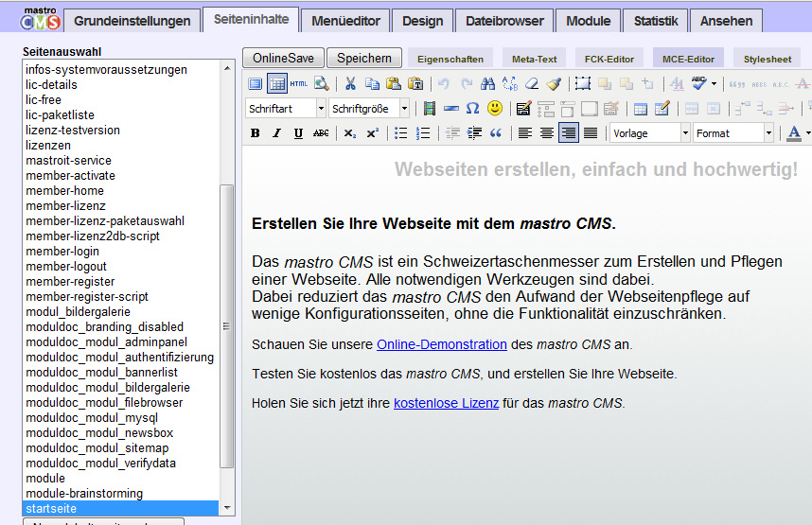This screenshot has width=812, height=525.
Task: Toggle underline formatting
Action: tap(298, 133)
